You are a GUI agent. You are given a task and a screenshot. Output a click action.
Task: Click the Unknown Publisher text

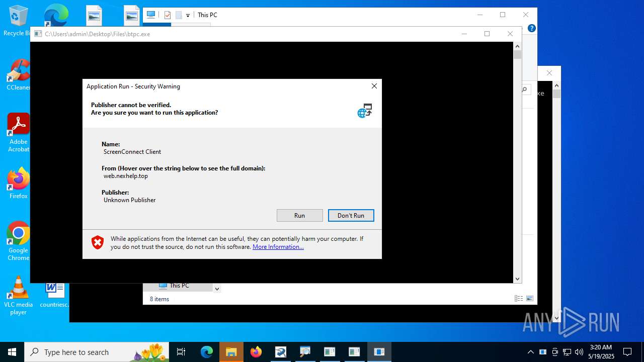(130, 200)
